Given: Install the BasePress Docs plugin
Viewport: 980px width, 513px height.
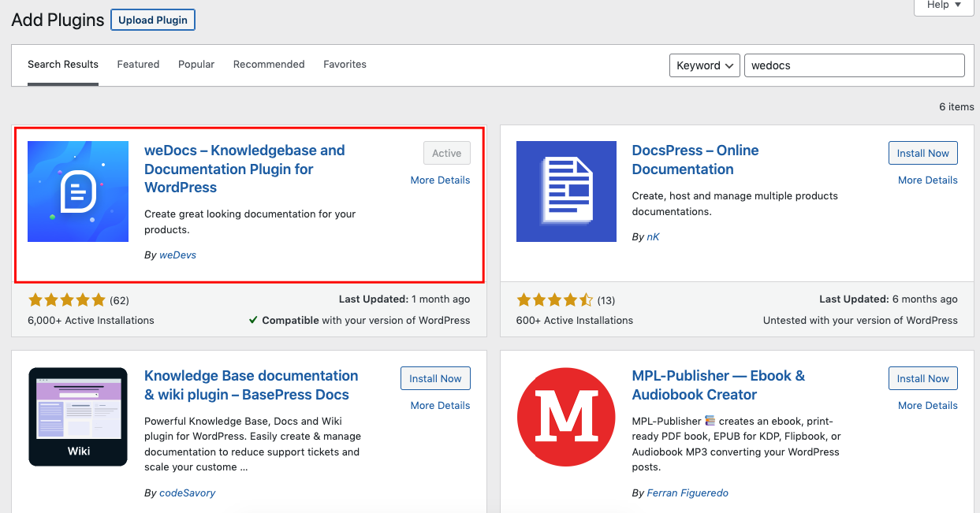Looking at the screenshot, I should (435, 379).
